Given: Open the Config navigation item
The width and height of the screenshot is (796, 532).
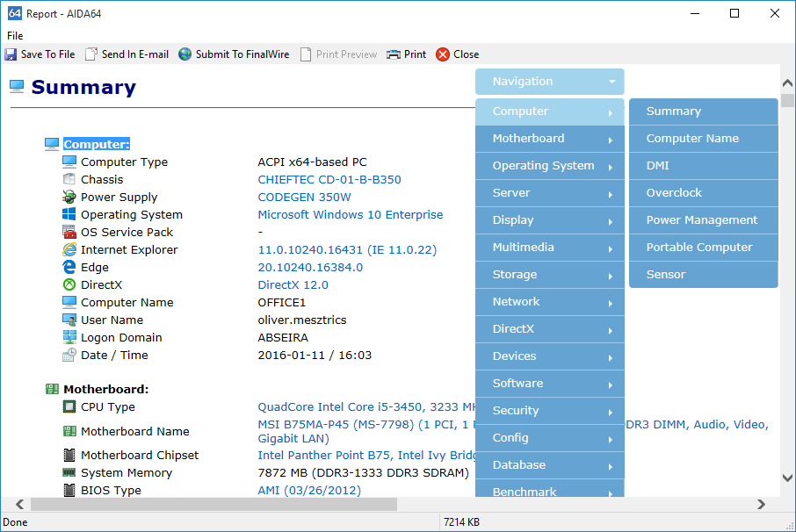Looking at the screenshot, I should (x=549, y=438).
